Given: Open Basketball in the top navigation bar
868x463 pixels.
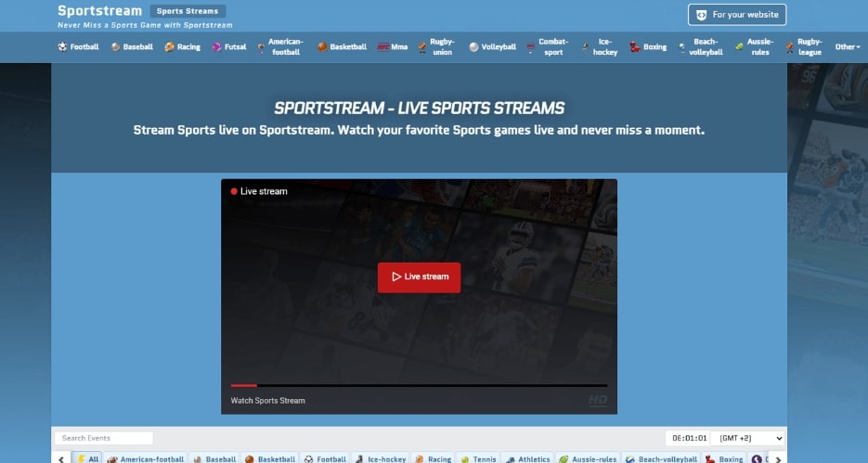Looking at the screenshot, I should pyautogui.click(x=343, y=47).
